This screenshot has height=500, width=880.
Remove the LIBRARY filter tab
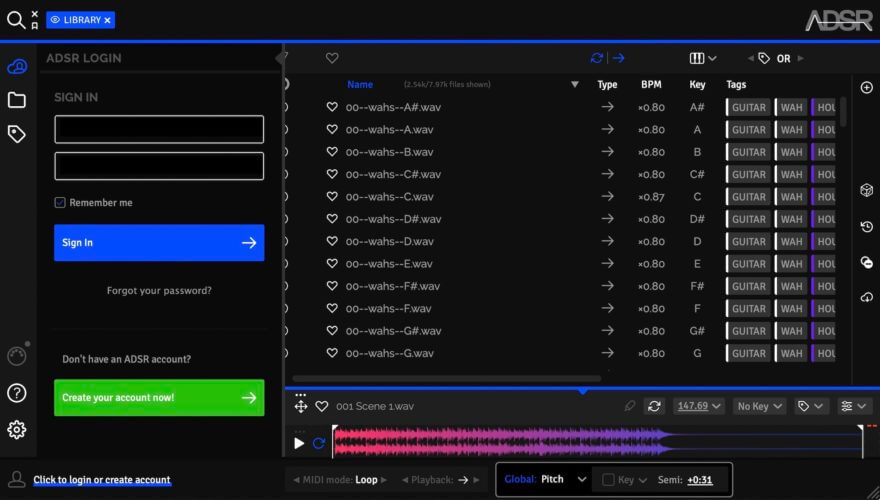coord(107,20)
